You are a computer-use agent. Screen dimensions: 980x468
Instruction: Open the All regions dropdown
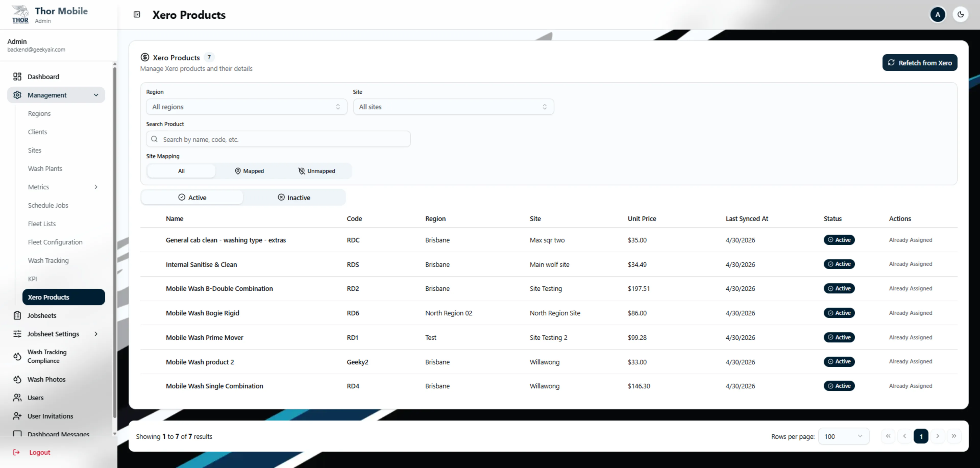click(x=247, y=106)
